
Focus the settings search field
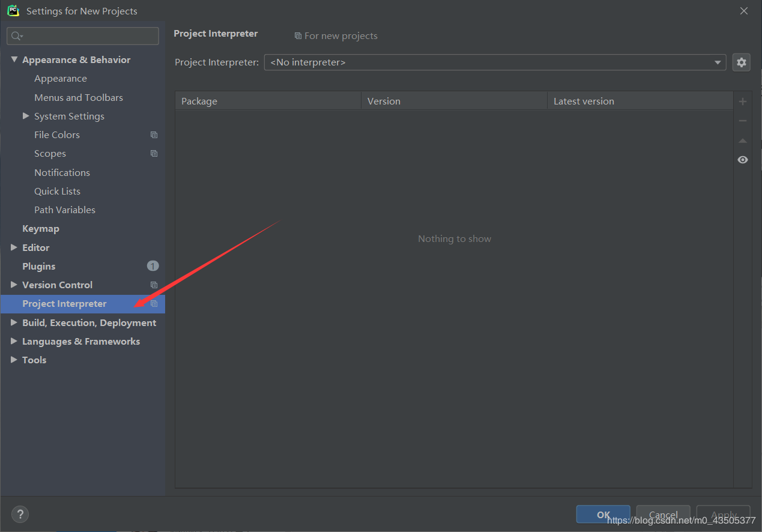(x=83, y=36)
